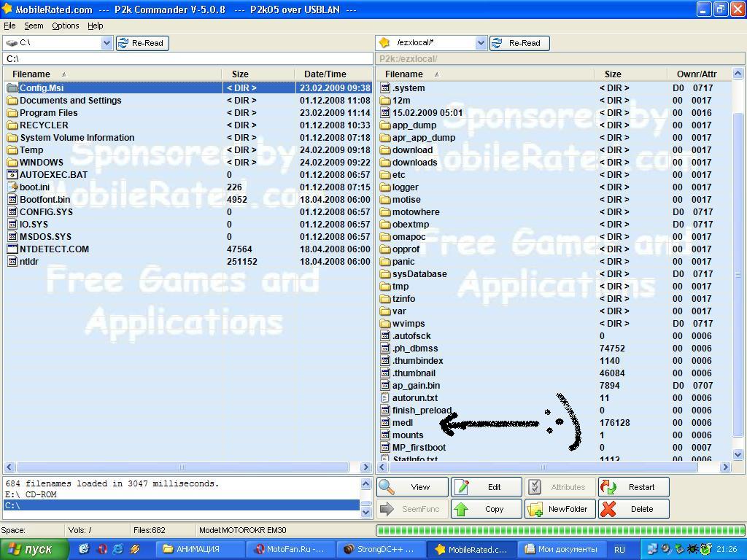Select the E:\ CD-ROM log line
The height and width of the screenshot is (560, 747).
(x=181, y=494)
